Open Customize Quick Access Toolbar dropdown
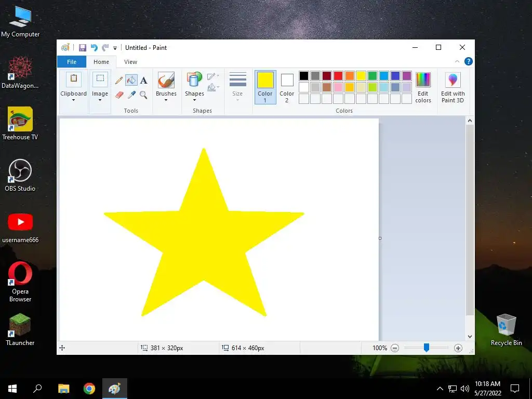 [x=115, y=48]
